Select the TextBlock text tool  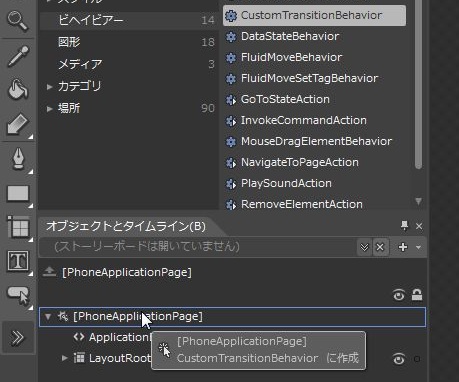click(x=18, y=261)
